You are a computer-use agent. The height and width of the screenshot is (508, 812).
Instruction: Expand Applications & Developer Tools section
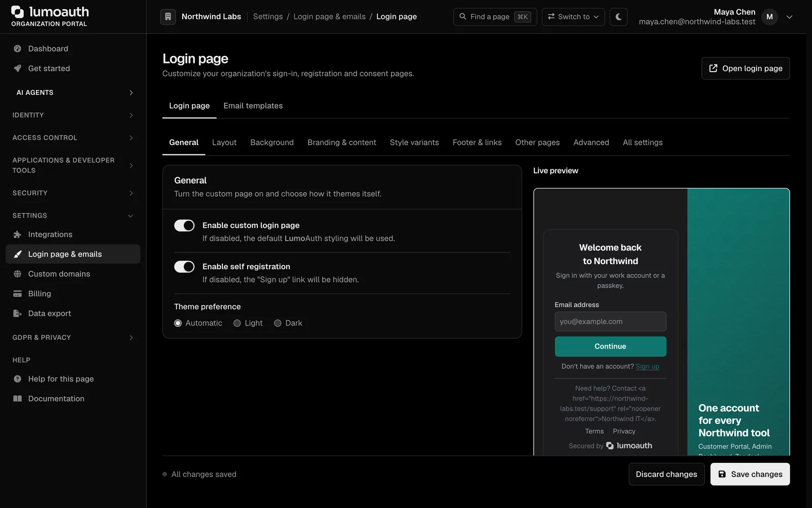73,165
